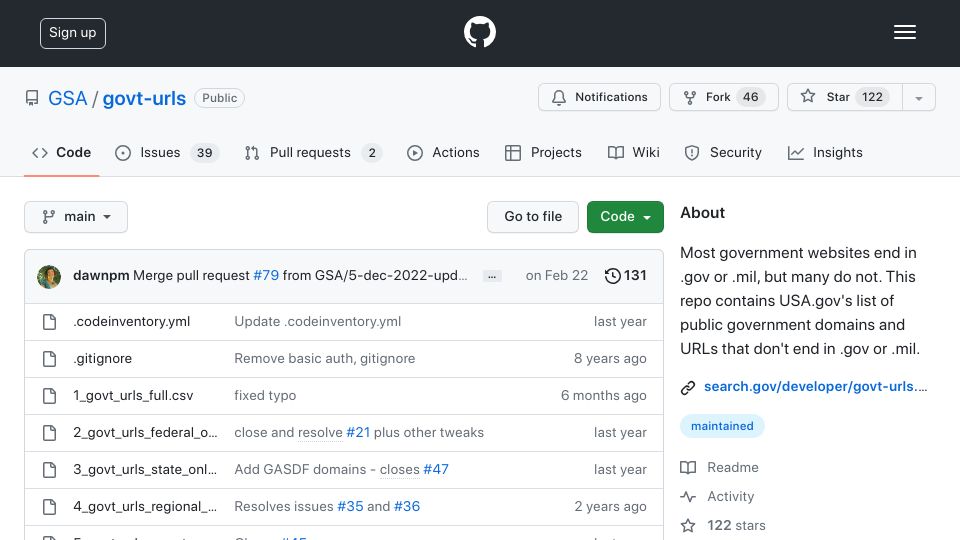
Task: Open the Star lists dropdown arrow
Action: (918, 97)
